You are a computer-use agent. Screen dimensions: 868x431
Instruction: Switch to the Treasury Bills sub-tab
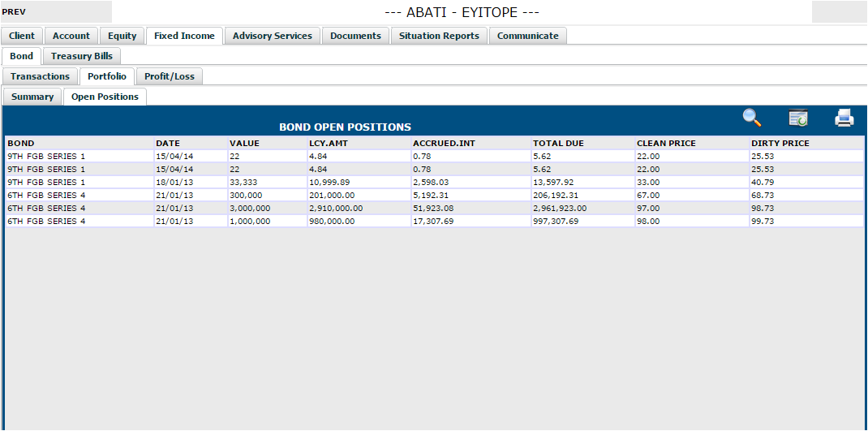[x=82, y=56]
